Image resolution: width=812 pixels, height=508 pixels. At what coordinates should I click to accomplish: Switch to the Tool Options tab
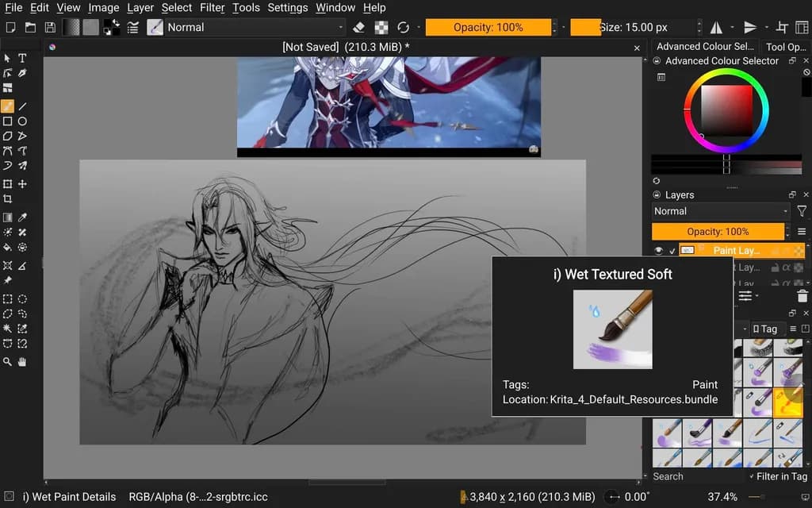pyautogui.click(x=785, y=47)
